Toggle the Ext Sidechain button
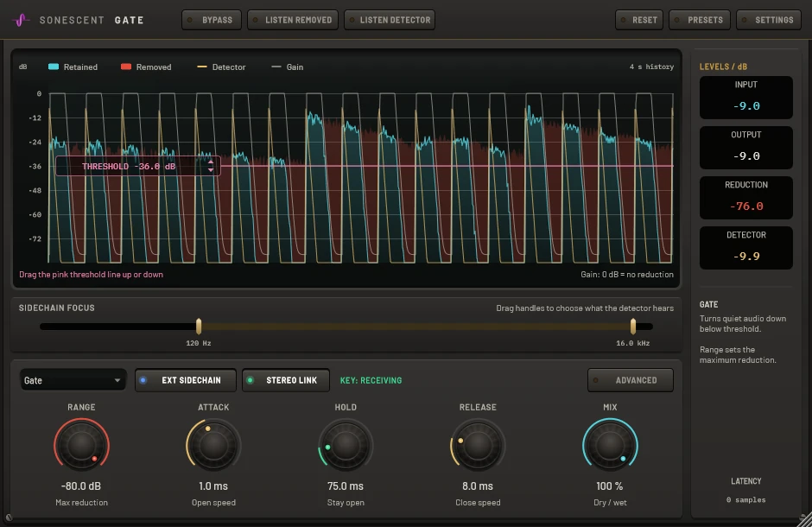Screen dimensions: 812x527 tap(186, 380)
